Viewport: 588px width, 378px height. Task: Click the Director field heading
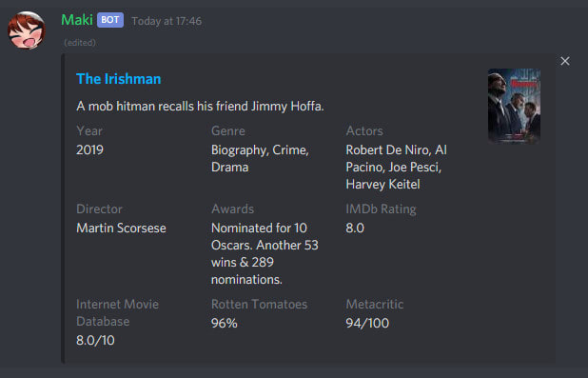(x=99, y=209)
